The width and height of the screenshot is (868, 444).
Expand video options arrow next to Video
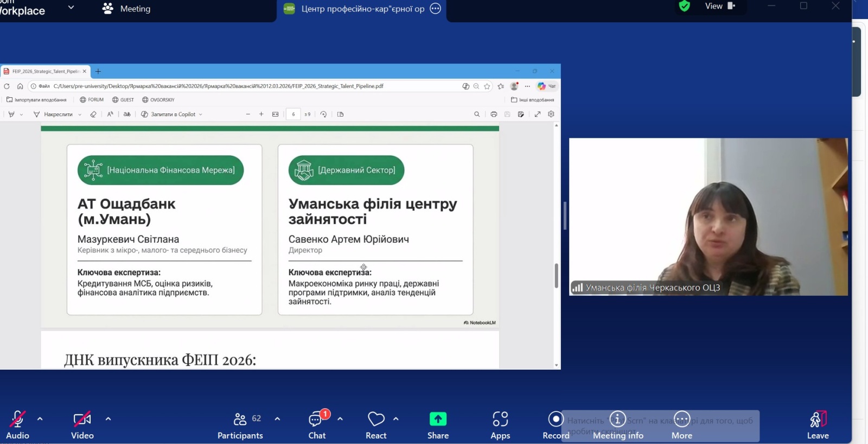pos(108,419)
